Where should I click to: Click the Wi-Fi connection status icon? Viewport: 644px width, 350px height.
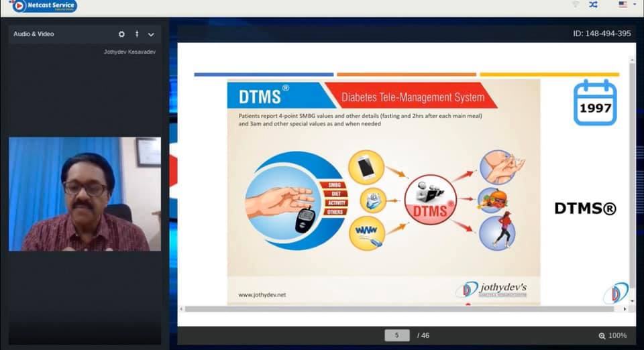coord(575,4)
